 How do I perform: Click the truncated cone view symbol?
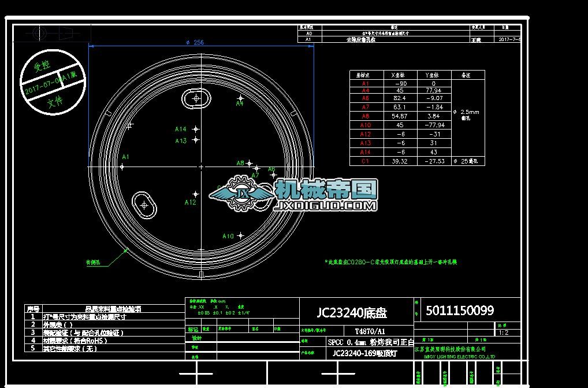coord(66,33)
